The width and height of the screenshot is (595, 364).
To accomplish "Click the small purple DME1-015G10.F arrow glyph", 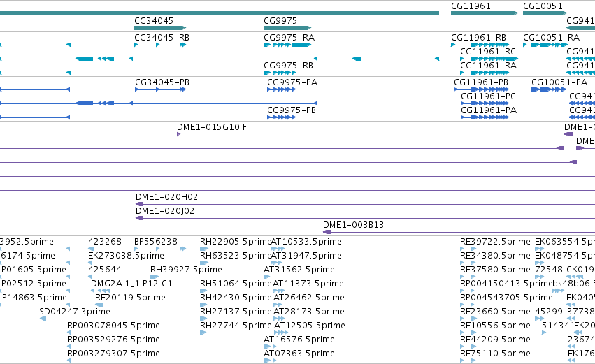I will click(x=178, y=134).
